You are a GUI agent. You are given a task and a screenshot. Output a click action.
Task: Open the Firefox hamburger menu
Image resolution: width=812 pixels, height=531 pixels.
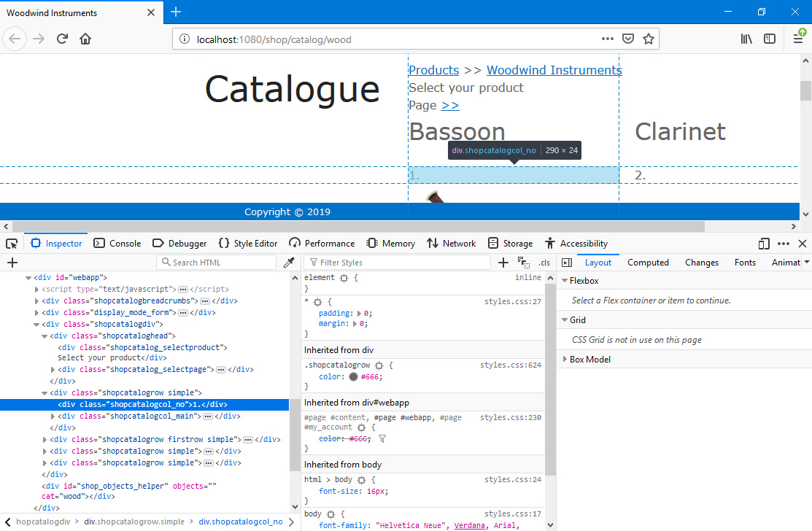(798, 39)
